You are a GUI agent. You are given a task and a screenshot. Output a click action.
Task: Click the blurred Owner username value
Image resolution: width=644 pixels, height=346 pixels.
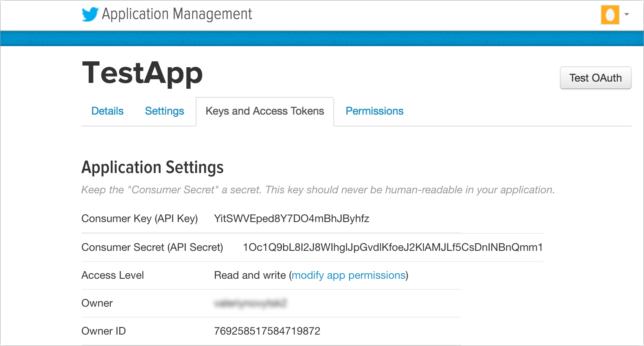(x=251, y=303)
